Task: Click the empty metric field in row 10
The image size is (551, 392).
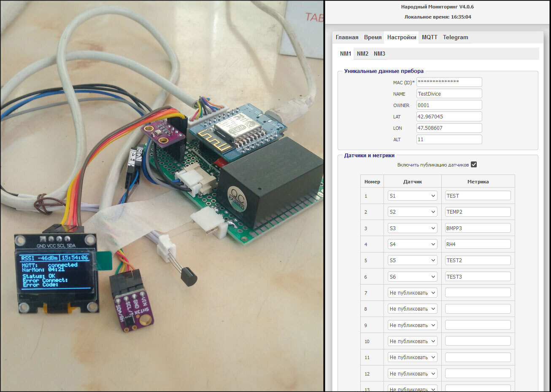Action: click(x=478, y=341)
